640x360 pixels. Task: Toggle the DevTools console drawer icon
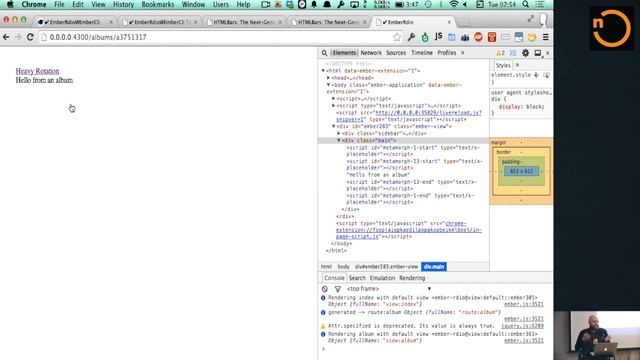pos(513,53)
